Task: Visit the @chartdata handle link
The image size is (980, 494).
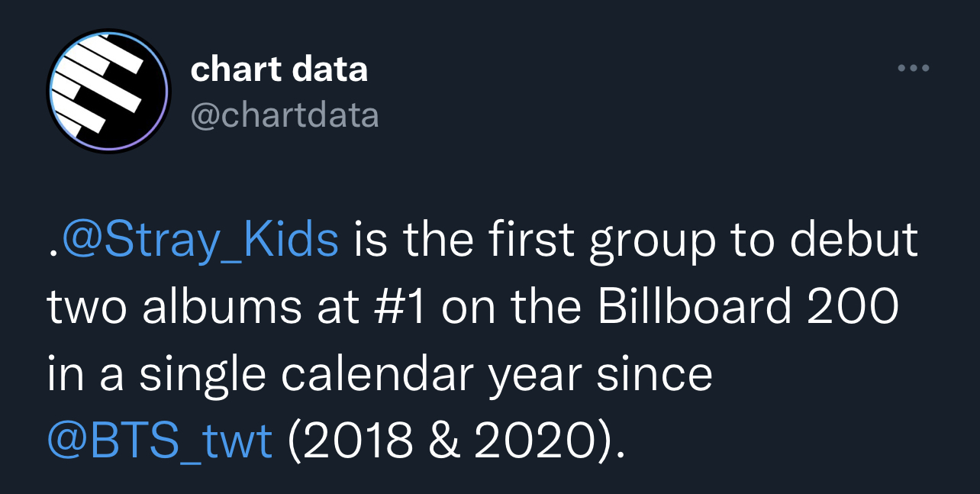Action: point(285,115)
